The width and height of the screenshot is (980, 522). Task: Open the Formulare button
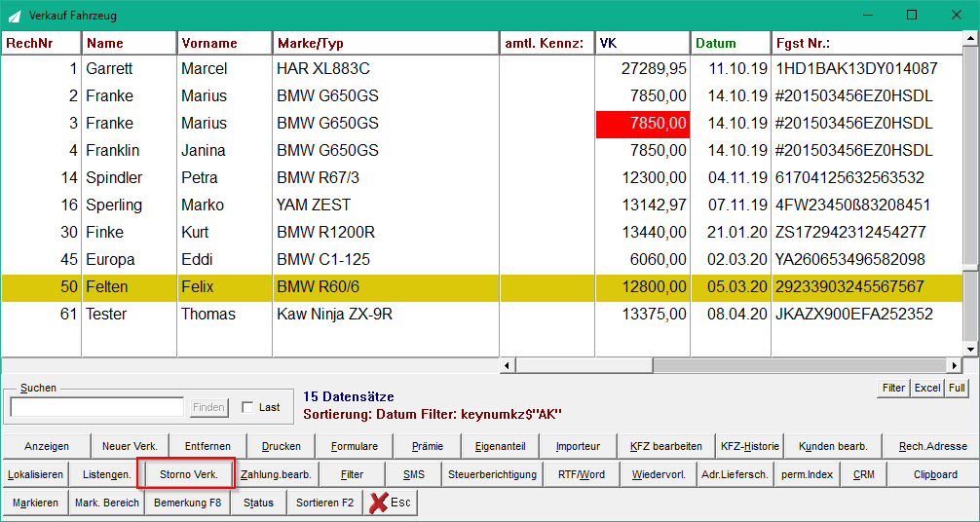pos(353,446)
